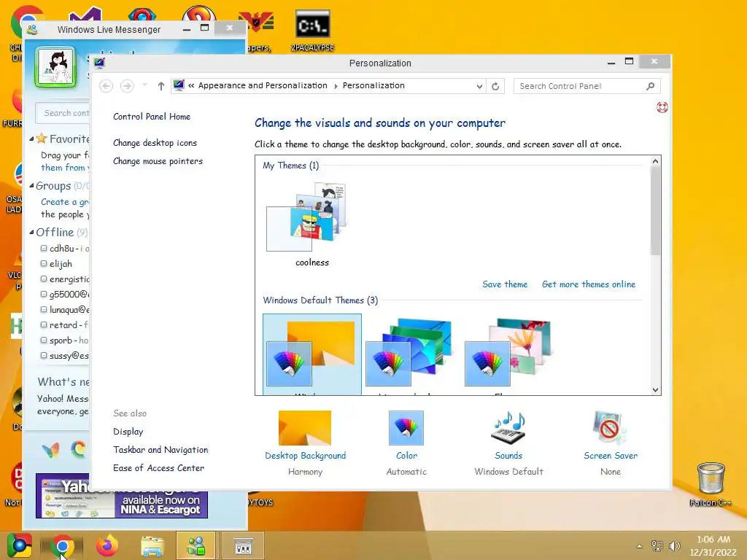
Task: Click Save theme link
Action: [505, 284]
